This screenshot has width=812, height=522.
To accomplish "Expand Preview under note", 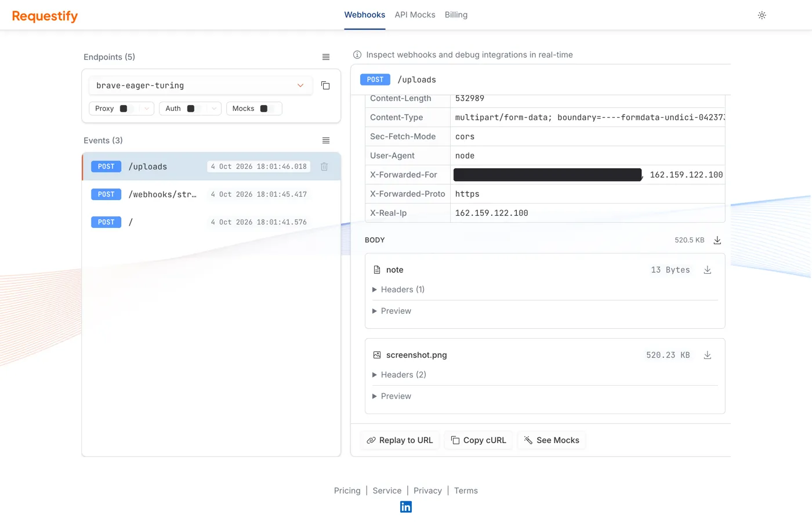I will (x=391, y=311).
